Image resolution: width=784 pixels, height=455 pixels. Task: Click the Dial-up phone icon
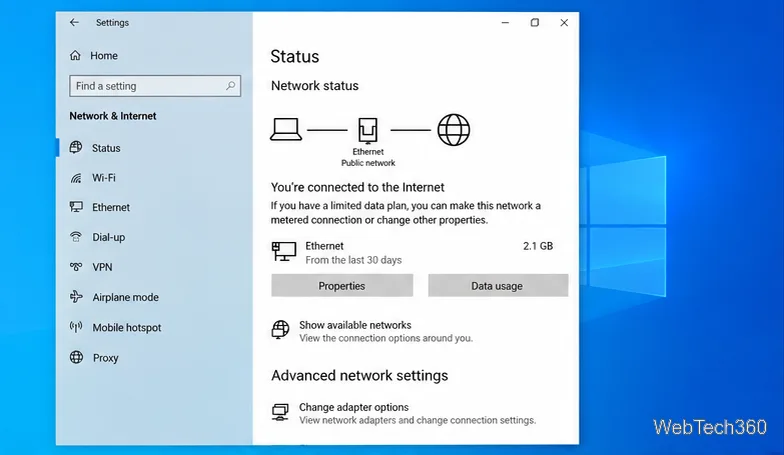[76, 237]
